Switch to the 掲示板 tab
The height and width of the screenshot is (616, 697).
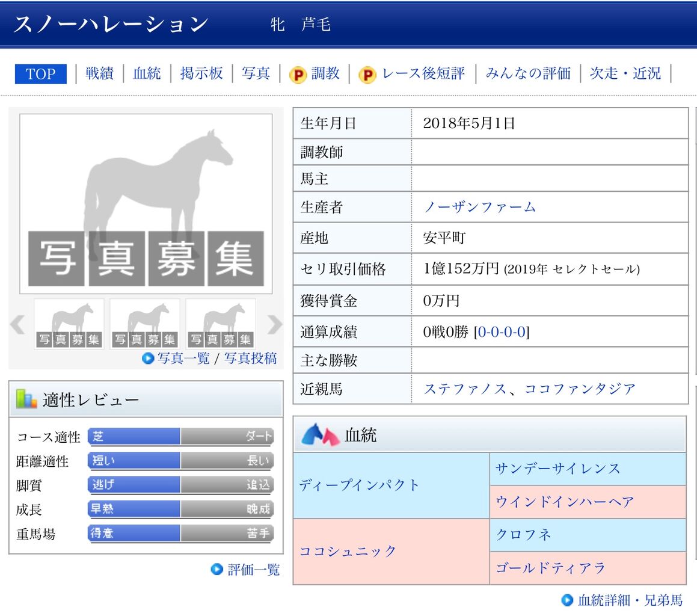(x=201, y=73)
